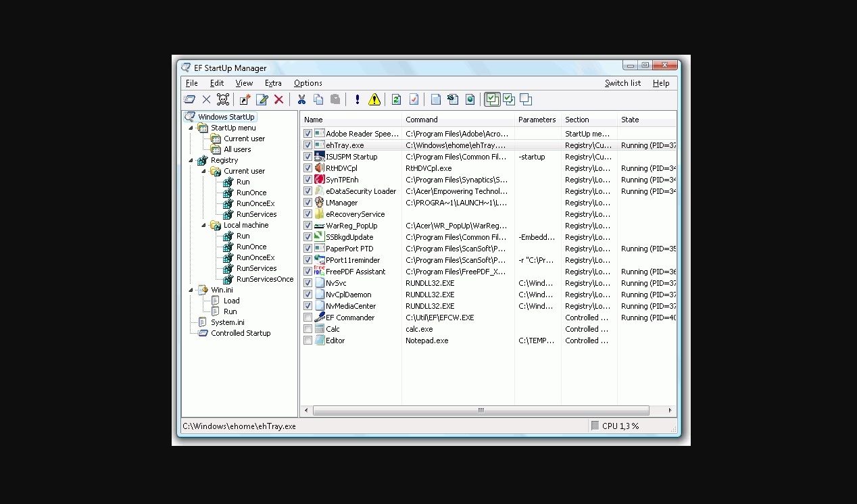Click the empty overlapping boxes toolbar icon
857x504 pixels.
tap(526, 100)
